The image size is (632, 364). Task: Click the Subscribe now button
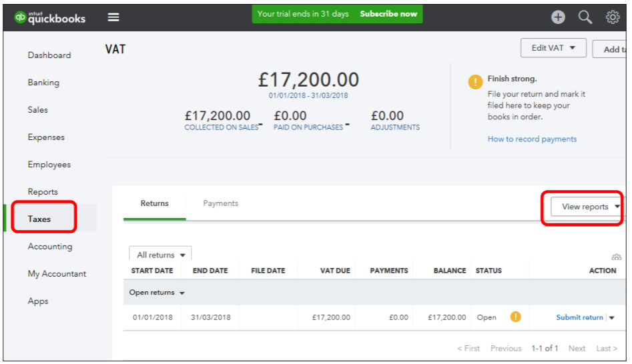388,14
